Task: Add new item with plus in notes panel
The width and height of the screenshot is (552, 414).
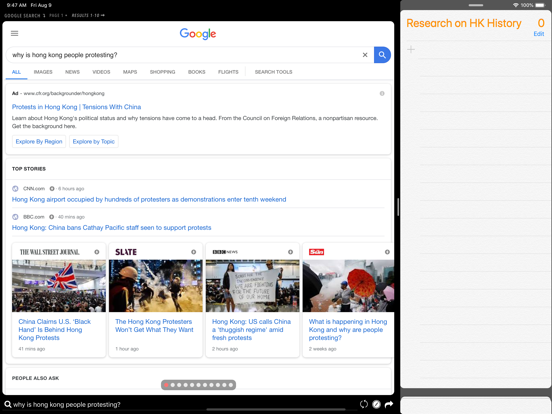Action: coord(411,49)
